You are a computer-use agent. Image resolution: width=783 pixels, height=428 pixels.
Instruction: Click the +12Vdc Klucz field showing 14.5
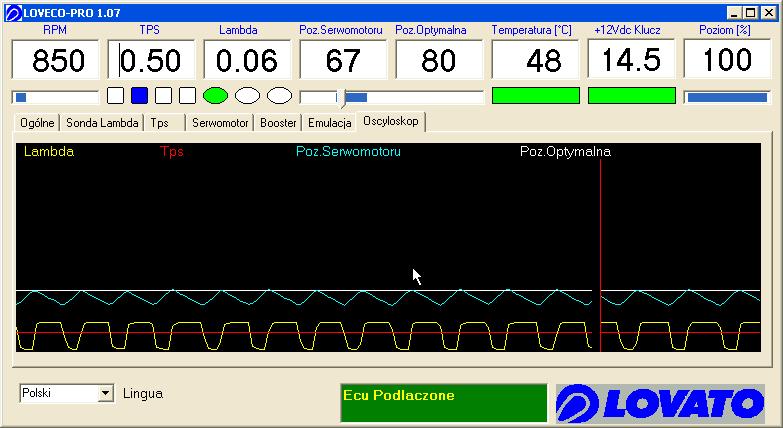tap(631, 60)
